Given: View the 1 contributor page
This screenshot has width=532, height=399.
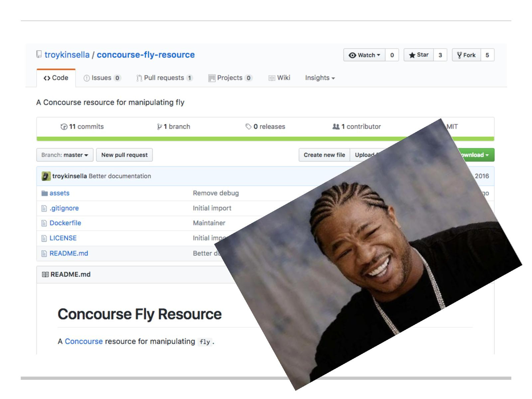Looking at the screenshot, I should click(356, 127).
